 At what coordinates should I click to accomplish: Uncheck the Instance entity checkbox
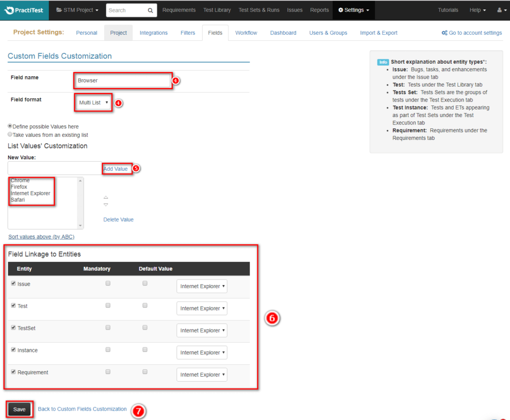(13, 349)
